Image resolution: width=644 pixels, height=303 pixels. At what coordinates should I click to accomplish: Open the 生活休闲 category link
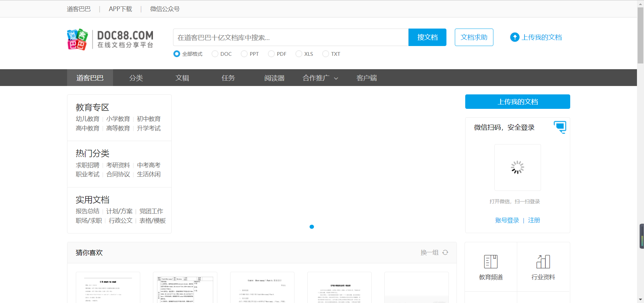(x=149, y=174)
